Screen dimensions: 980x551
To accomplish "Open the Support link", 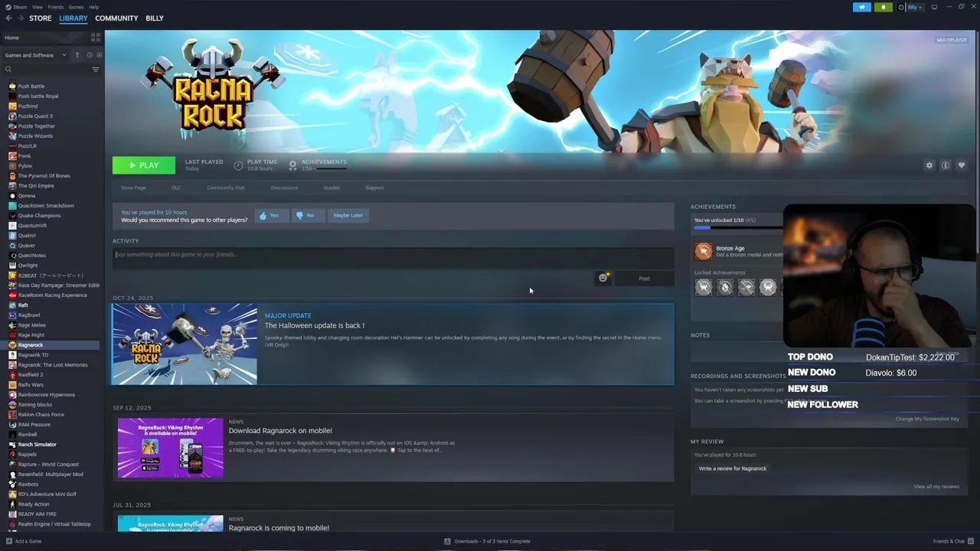I will click(x=374, y=187).
